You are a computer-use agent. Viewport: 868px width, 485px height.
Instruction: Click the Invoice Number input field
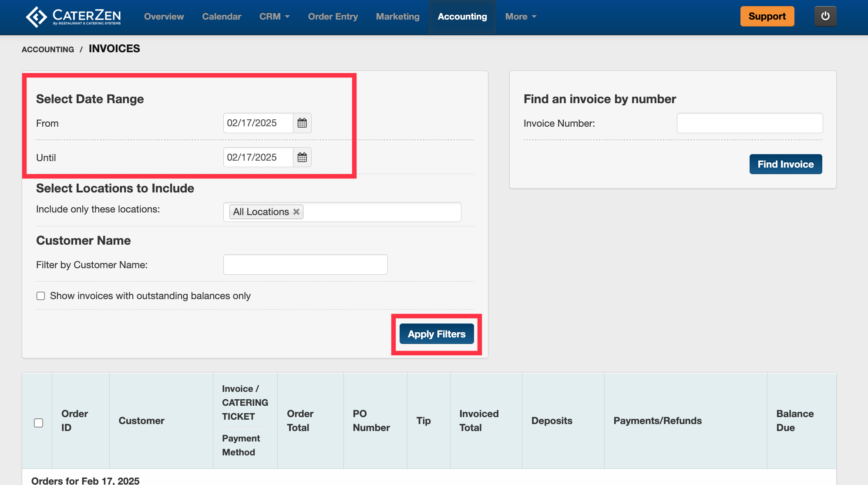tap(749, 123)
